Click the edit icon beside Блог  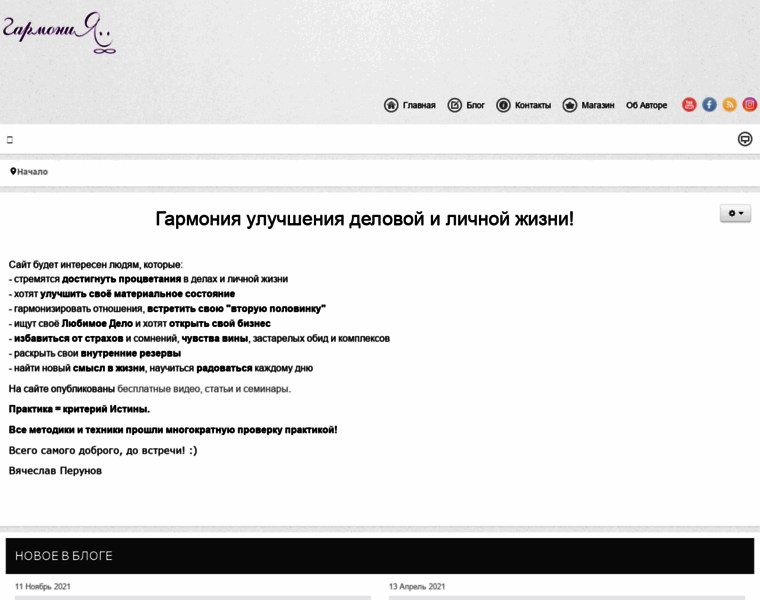click(455, 105)
